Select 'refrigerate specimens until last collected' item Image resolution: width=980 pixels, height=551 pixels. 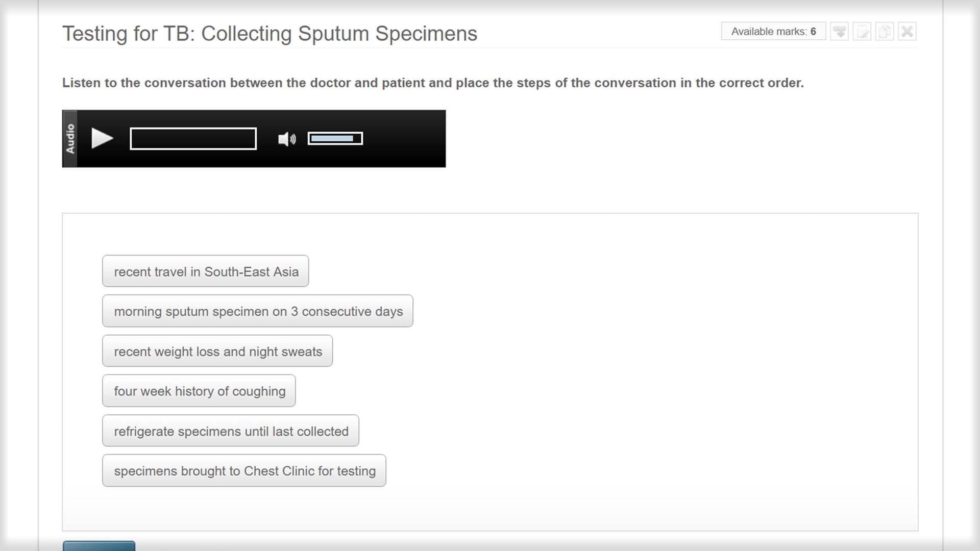(231, 431)
